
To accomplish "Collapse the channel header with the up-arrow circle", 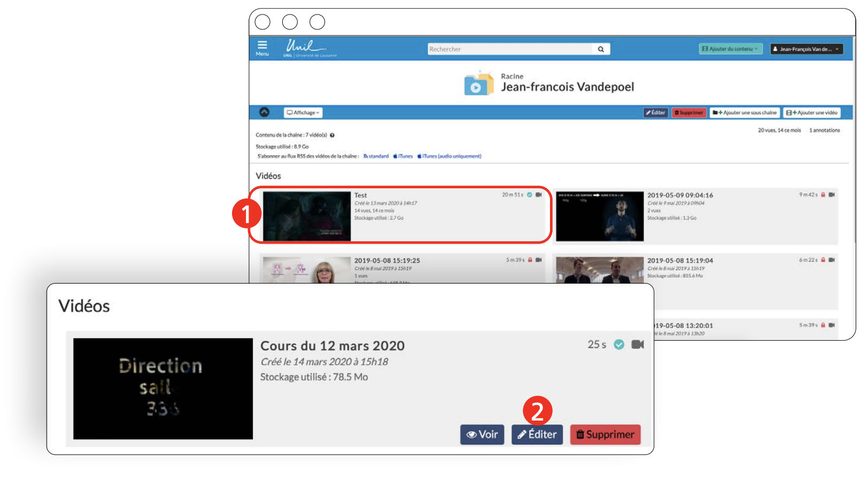I will [x=264, y=112].
